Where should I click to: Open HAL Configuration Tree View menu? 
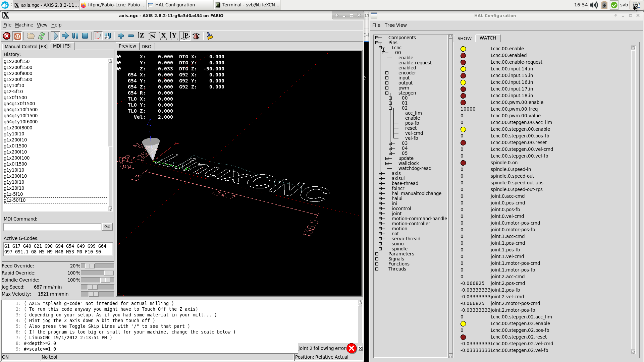(395, 25)
